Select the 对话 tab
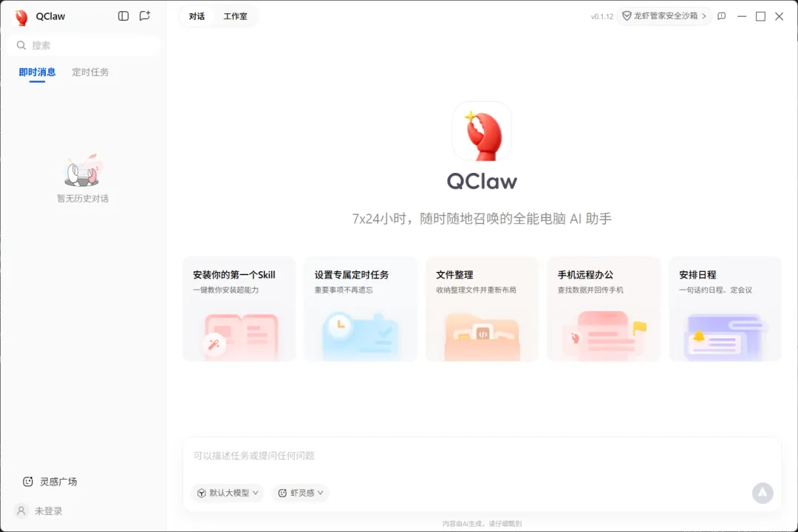The height and width of the screenshot is (532, 798). coord(197,16)
